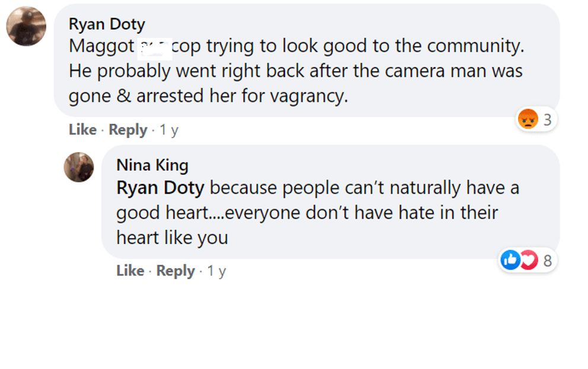
Task: Click the red heart reaction icon
Action: pos(528,260)
